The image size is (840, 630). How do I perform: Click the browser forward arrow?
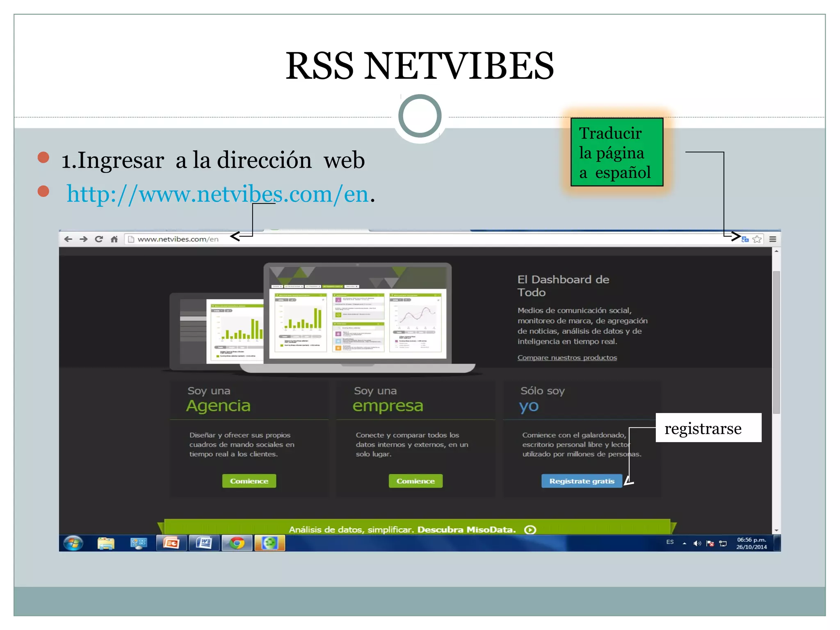click(x=84, y=239)
